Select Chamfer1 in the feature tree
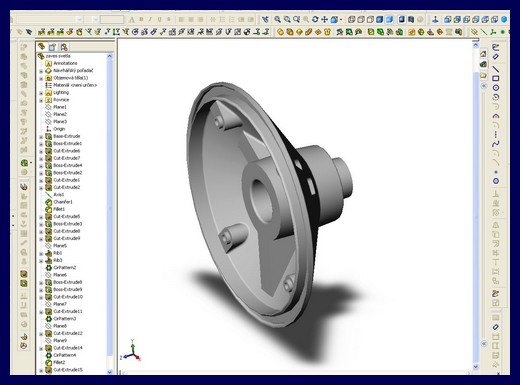The height and width of the screenshot is (385, 520). pyautogui.click(x=63, y=202)
